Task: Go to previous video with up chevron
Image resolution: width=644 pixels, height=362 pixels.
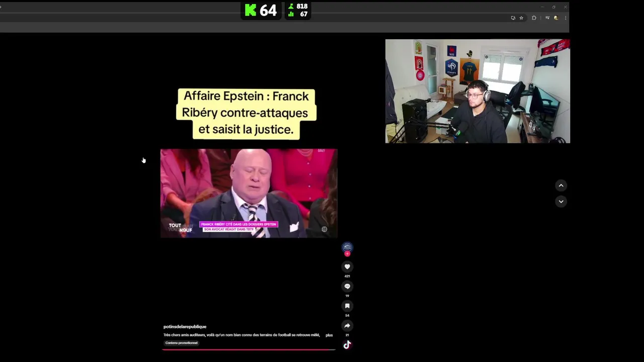Action: click(561, 186)
